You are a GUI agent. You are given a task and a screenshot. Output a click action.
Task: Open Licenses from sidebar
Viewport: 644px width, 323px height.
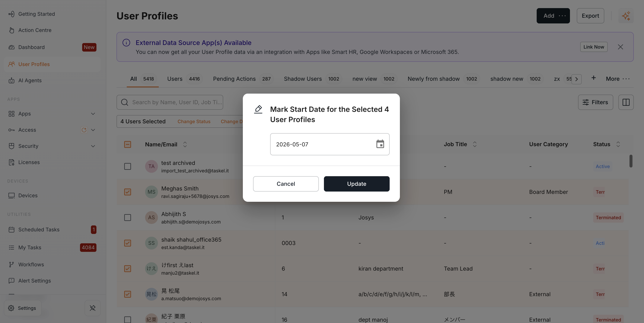pos(29,162)
